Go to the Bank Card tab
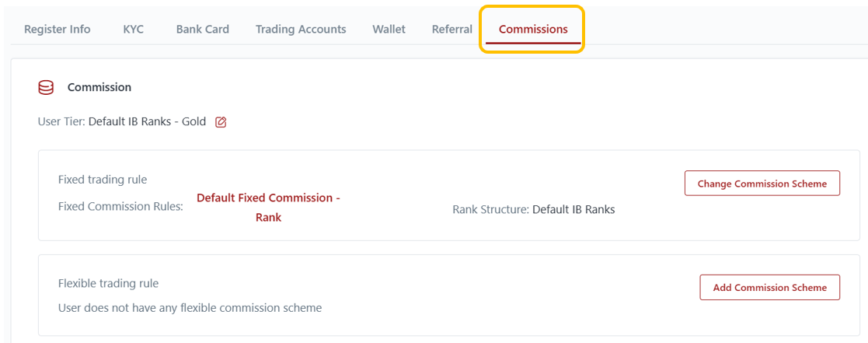Viewport: 868px width, 343px height. [203, 30]
